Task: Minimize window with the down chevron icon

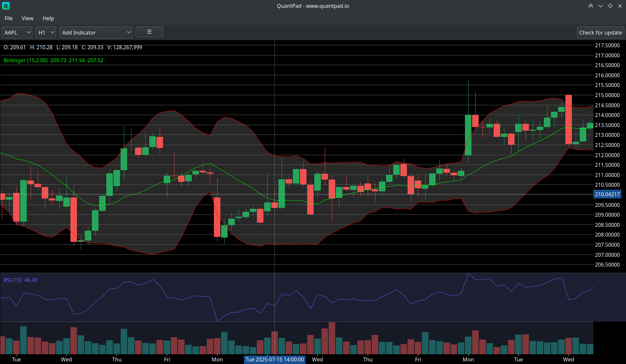Action: click(x=601, y=6)
